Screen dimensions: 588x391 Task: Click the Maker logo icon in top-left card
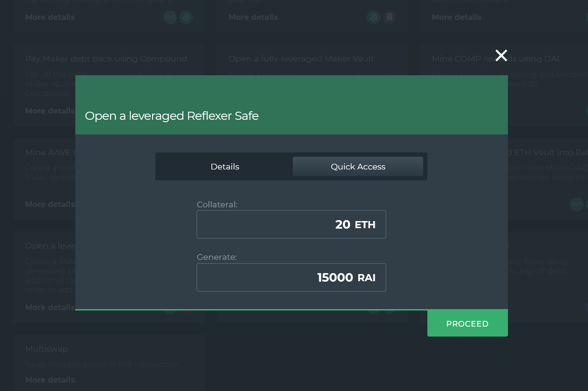(x=170, y=18)
